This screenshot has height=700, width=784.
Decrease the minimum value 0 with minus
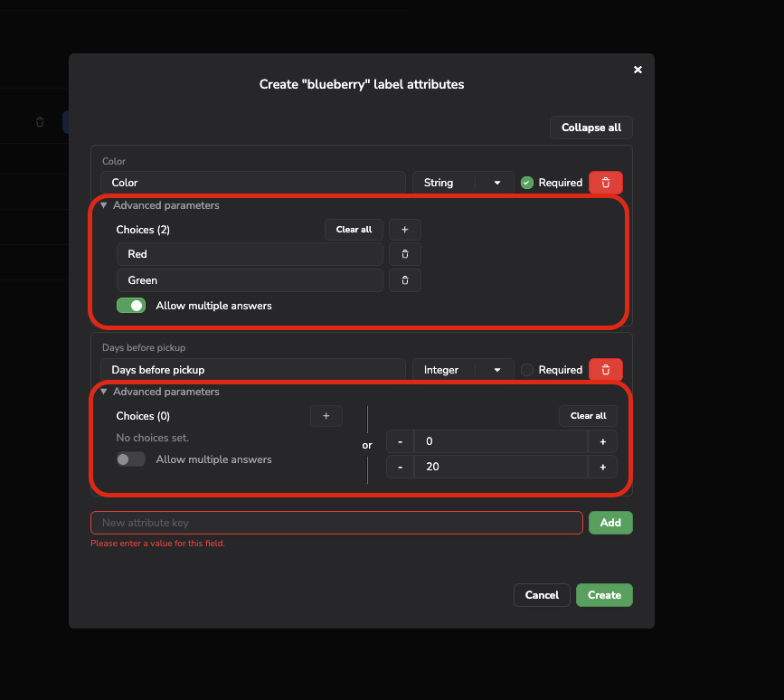click(x=400, y=441)
